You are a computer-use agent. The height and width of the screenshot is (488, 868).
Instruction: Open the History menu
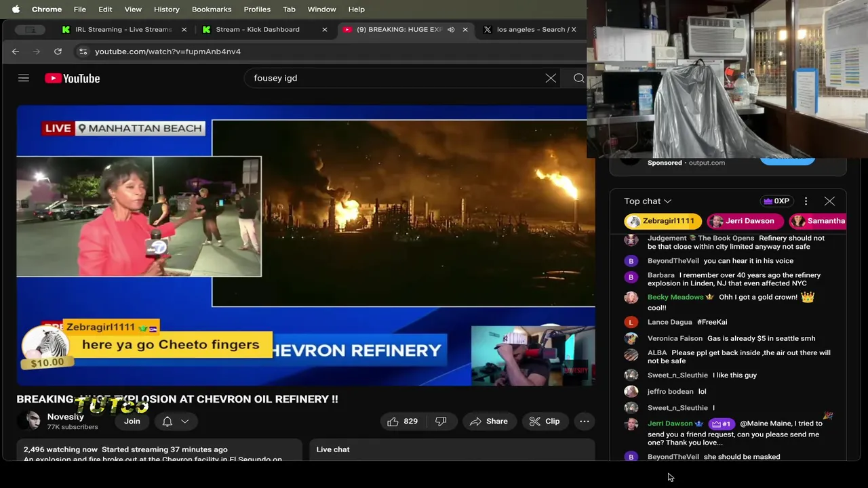(x=166, y=9)
